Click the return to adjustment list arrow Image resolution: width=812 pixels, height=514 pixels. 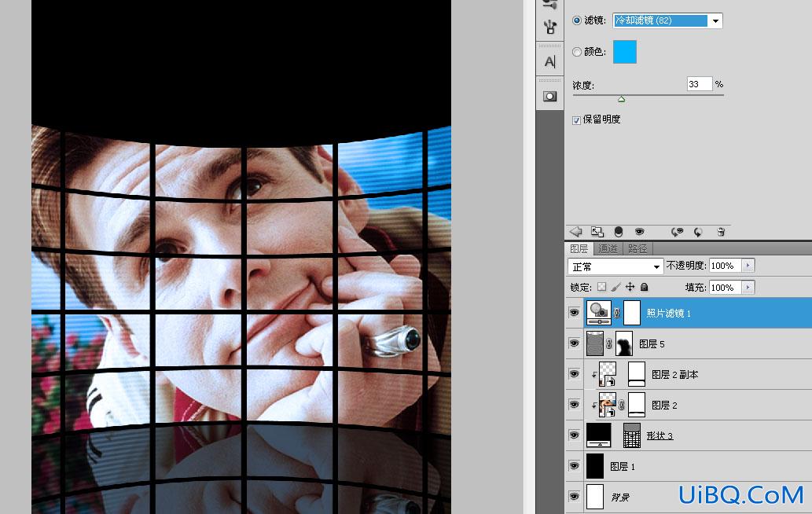point(576,232)
